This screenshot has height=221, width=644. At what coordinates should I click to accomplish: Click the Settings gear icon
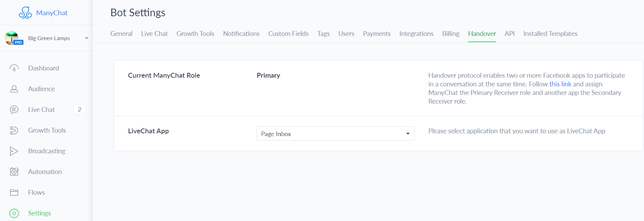click(x=14, y=213)
